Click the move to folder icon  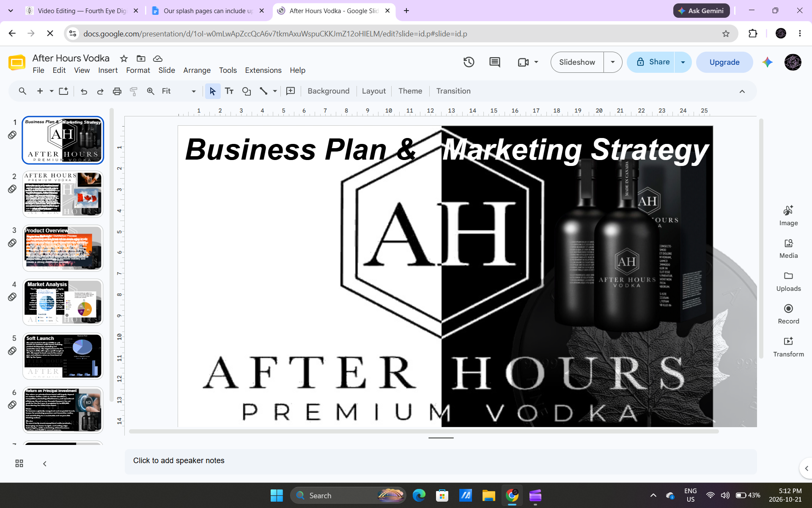[x=141, y=58]
